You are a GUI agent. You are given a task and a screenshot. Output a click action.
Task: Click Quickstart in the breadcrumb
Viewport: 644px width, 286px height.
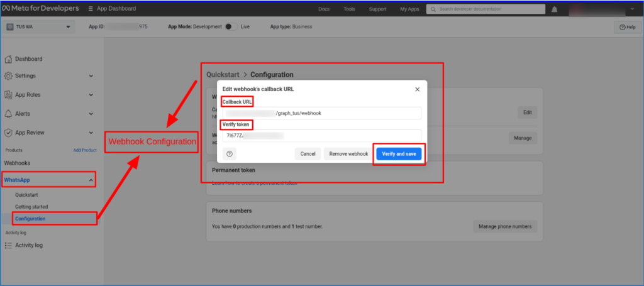(223, 75)
